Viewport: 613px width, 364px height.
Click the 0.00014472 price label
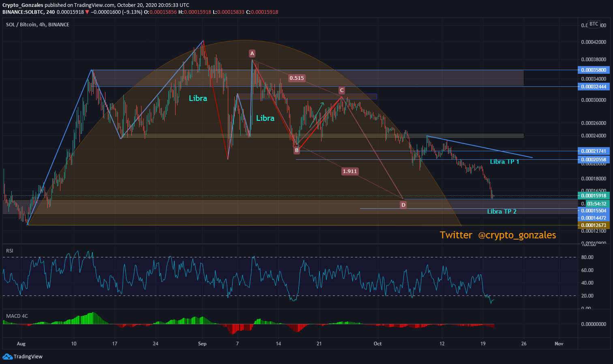(x=594, y=218)
